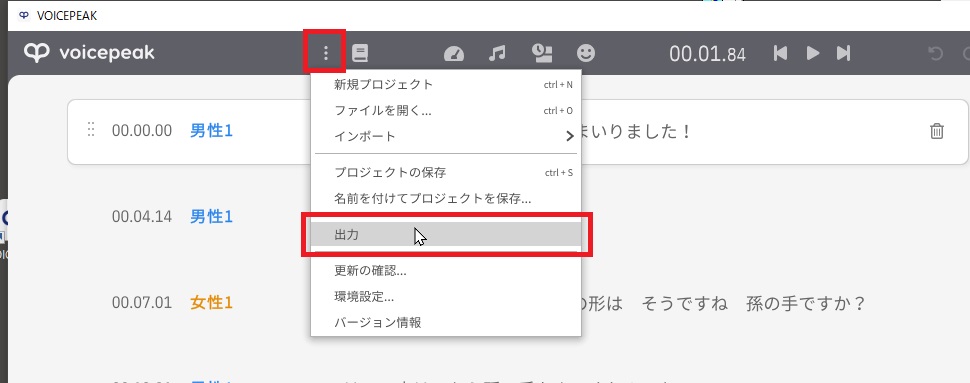Click the music note icon

click(497, 53)
